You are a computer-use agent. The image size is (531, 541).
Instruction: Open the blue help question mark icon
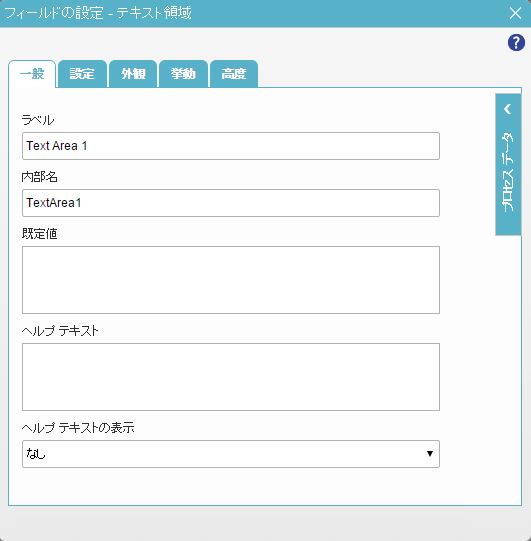(x=516, y=43)
